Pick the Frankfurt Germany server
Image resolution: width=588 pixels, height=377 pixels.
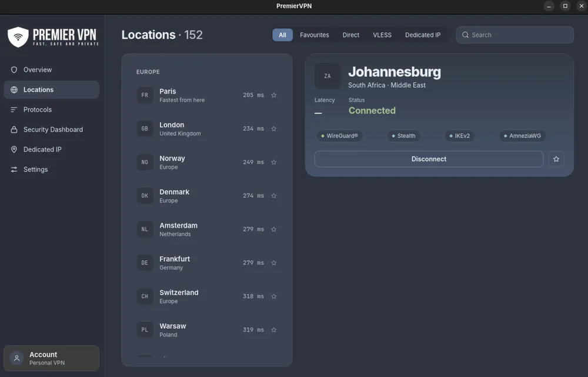click(207, 263)
